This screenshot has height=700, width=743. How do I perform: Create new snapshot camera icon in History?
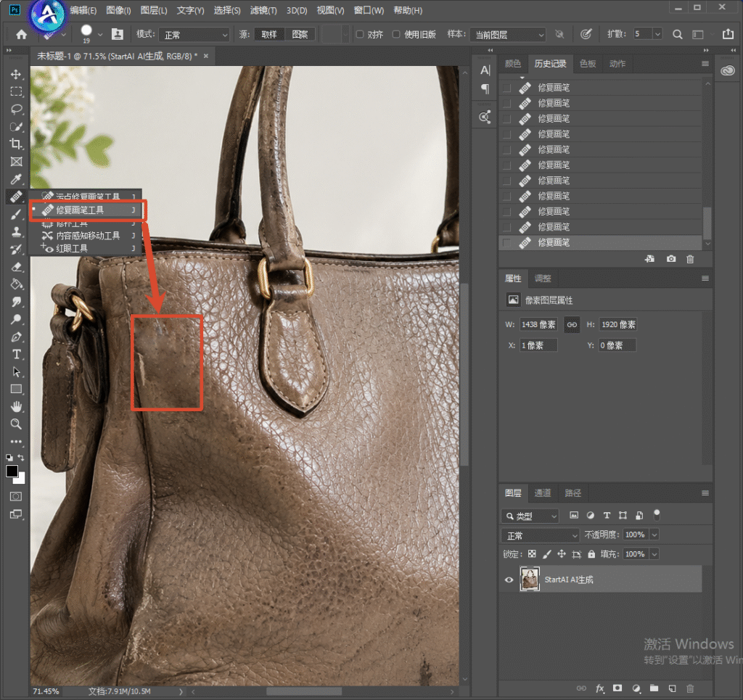click(x=671, y=258)
